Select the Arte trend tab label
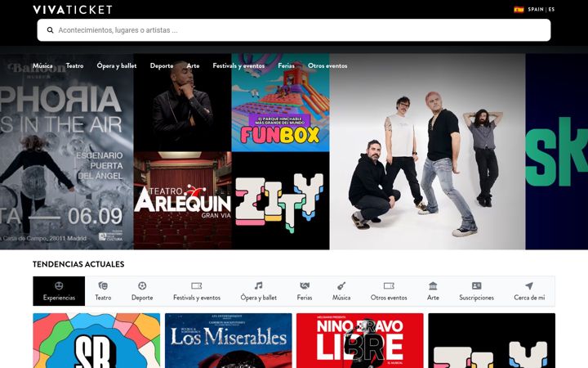The image size is (588, 368). 433,298
